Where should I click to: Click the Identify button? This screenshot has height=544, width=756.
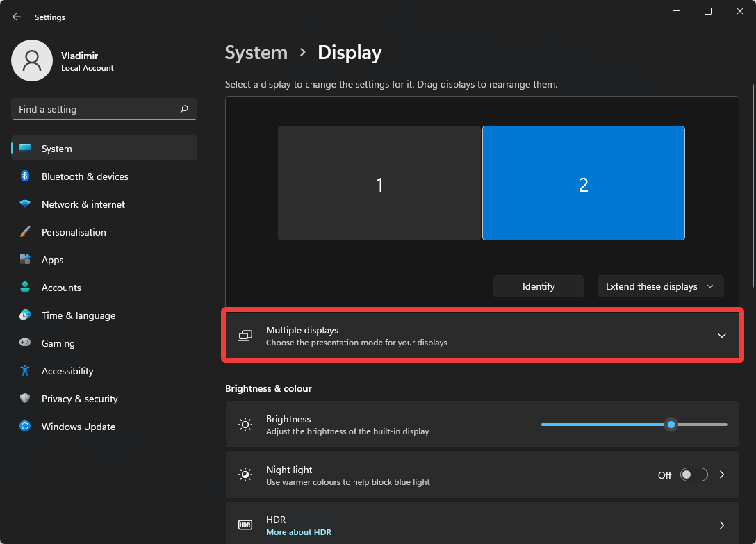[x=538, y=286]
